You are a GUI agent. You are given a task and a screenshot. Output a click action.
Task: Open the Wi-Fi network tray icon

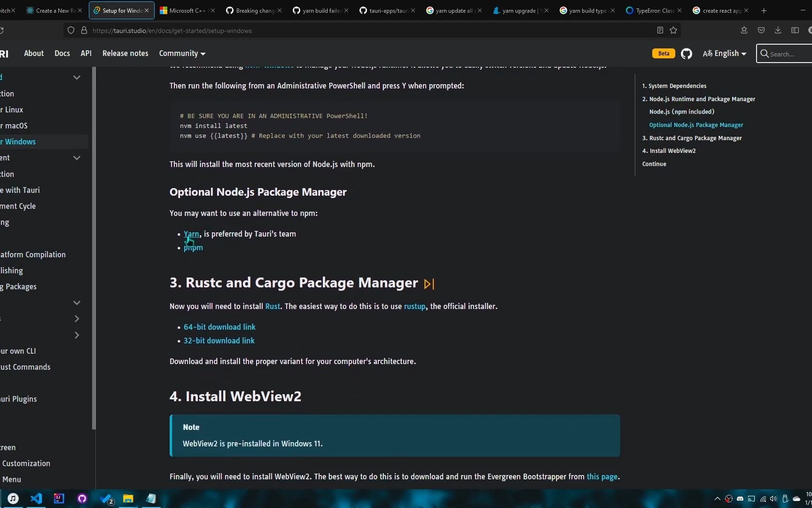pos(763,499)
